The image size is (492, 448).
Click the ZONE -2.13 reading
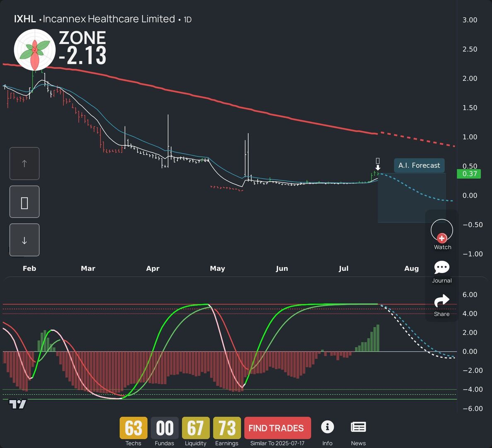(x=82, y=48)
